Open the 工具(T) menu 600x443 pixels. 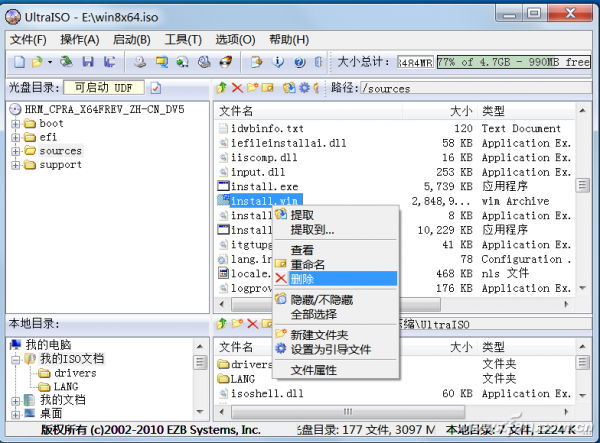pyautogui.click(x=183, y=39)
